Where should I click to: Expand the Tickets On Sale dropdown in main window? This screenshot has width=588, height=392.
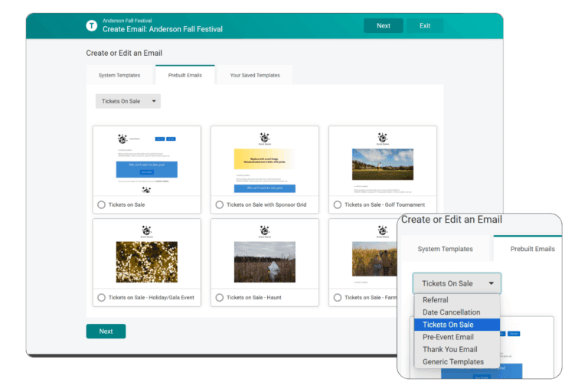tap(128, 101)
